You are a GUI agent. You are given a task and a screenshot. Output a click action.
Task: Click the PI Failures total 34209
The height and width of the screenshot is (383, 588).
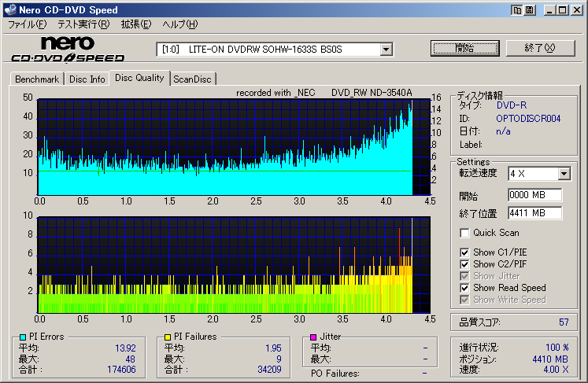[269, 370]
